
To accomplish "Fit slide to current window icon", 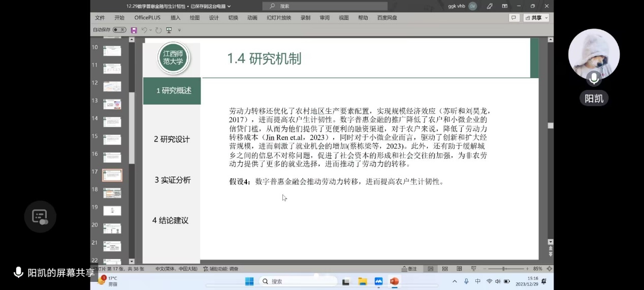I will pos(549,269).
